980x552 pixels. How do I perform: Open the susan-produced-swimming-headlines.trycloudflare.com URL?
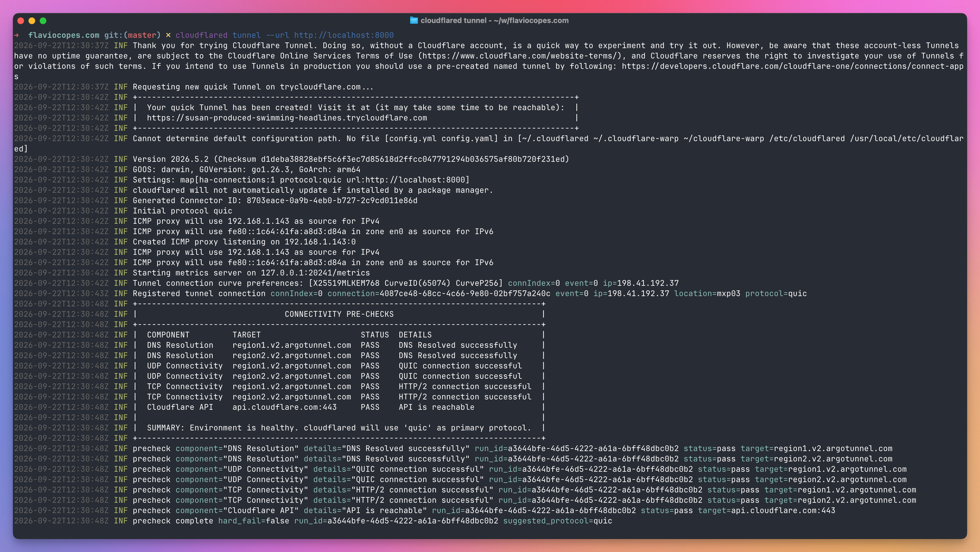pyautogui.click(x=287, y=118)
